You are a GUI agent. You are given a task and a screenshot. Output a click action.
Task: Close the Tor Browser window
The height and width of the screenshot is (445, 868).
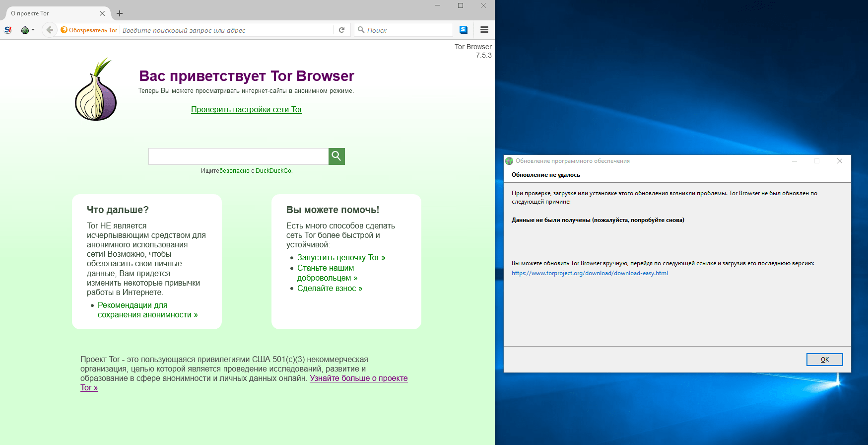pos(483,5)
